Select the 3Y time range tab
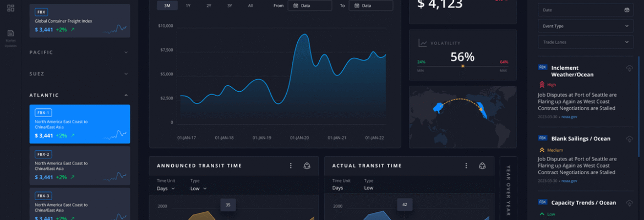 click(230, 5)
